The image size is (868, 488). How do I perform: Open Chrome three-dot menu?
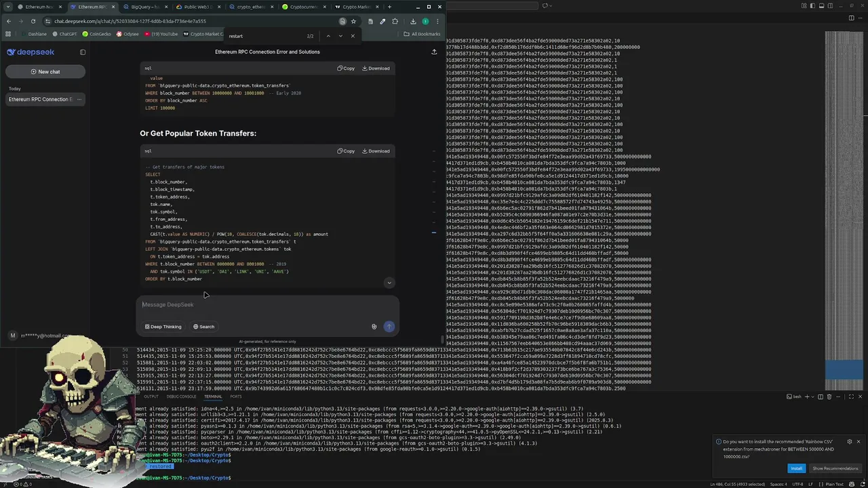pos(437,22)
